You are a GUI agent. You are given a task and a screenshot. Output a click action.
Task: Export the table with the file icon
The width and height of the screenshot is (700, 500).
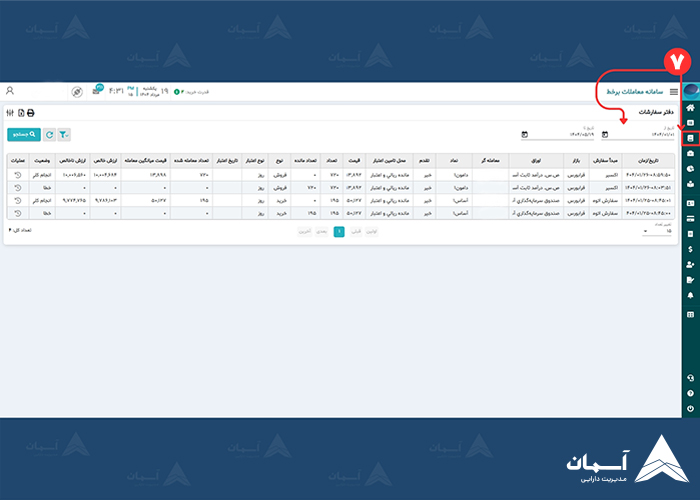[x=21, y=113]
